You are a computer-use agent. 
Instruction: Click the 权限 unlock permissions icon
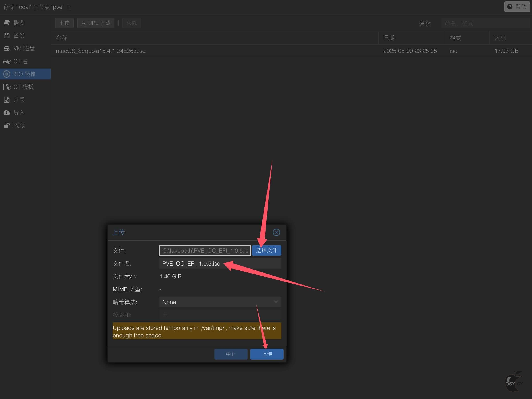(x=7, y=125)
